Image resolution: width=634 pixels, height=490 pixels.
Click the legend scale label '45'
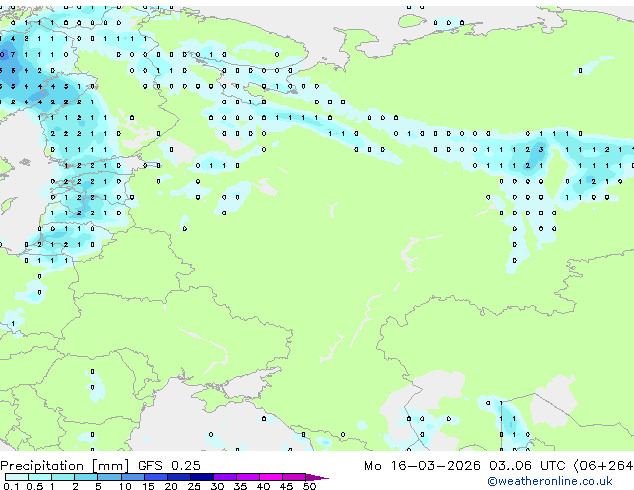[286, 486]
